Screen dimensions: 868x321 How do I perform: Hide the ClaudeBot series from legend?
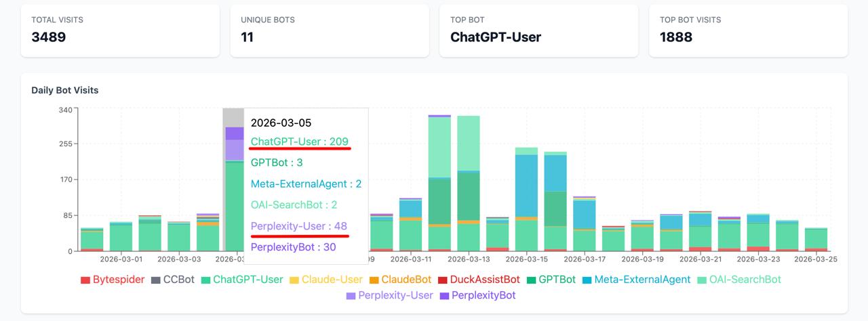coord(406,280)
